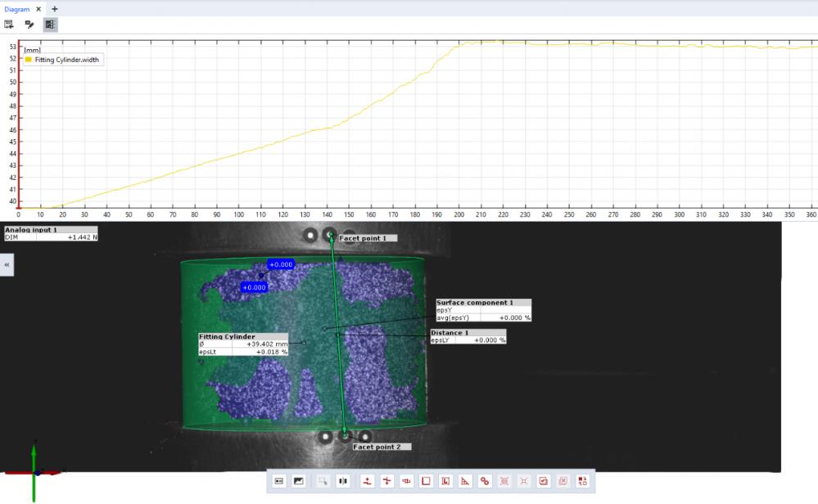
Task: Add a new tab with plus button
Action: [55, 8]
